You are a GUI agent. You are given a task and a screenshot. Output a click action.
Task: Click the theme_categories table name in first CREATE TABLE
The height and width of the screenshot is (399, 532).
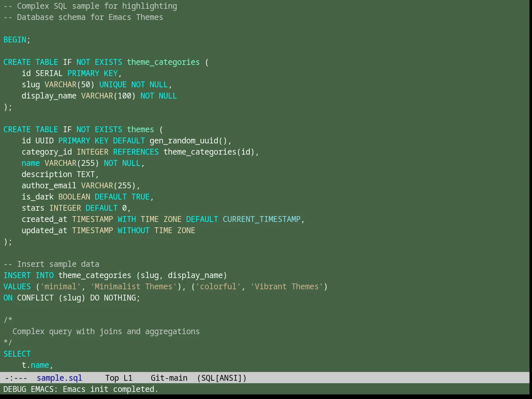(x=163, y=62)
